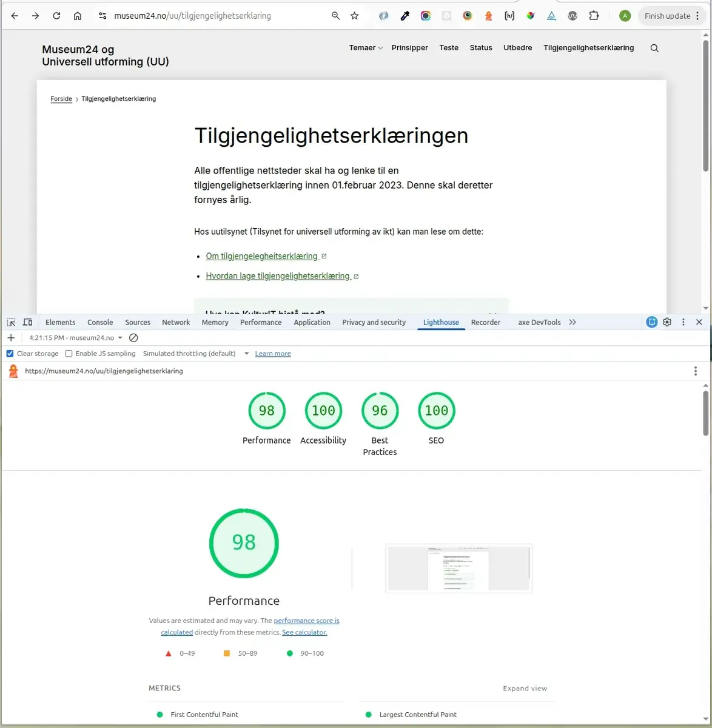
Task: Click the Learn more throttling link
Action: pyautogui.click(x=272, y=353)
